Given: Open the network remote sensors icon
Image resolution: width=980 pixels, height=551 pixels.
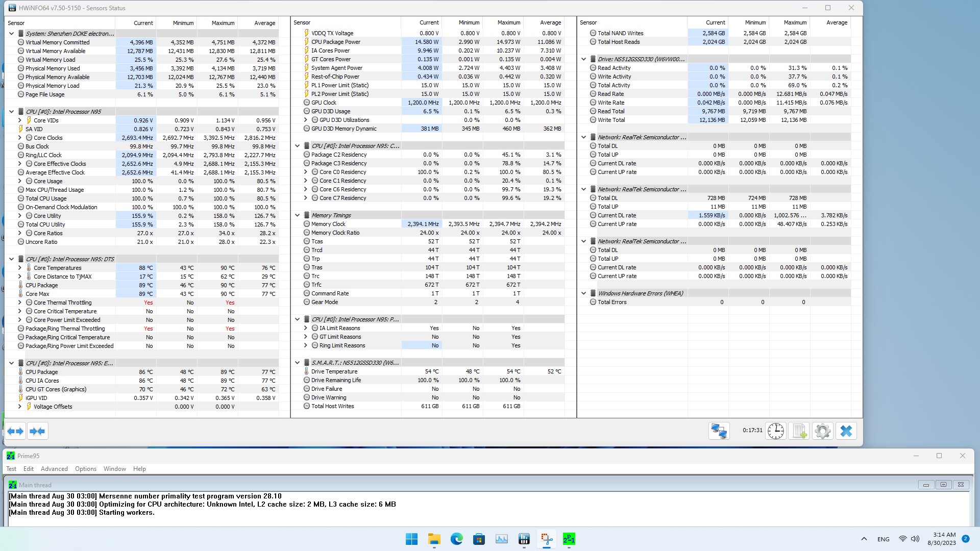Looking at the screenshot, I should click(x=719, y=431).
